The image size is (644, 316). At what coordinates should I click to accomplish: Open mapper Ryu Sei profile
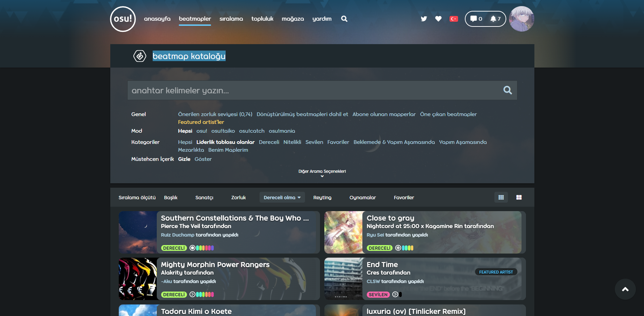click(x=375, y=235)
